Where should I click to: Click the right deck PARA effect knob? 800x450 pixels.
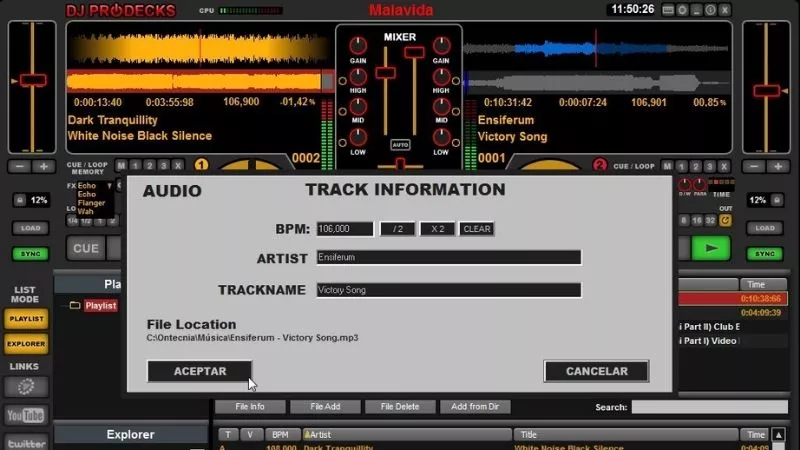click(x=699, y=184)
